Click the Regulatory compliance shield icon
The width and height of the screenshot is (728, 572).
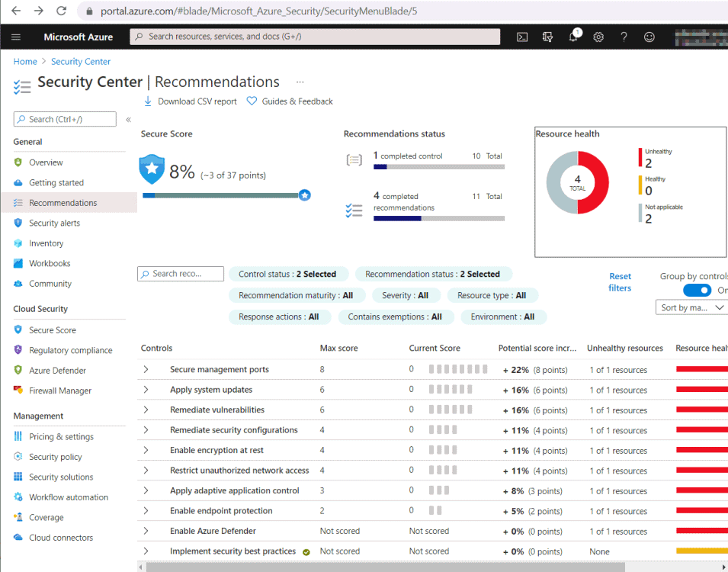(x=18, y=350)
